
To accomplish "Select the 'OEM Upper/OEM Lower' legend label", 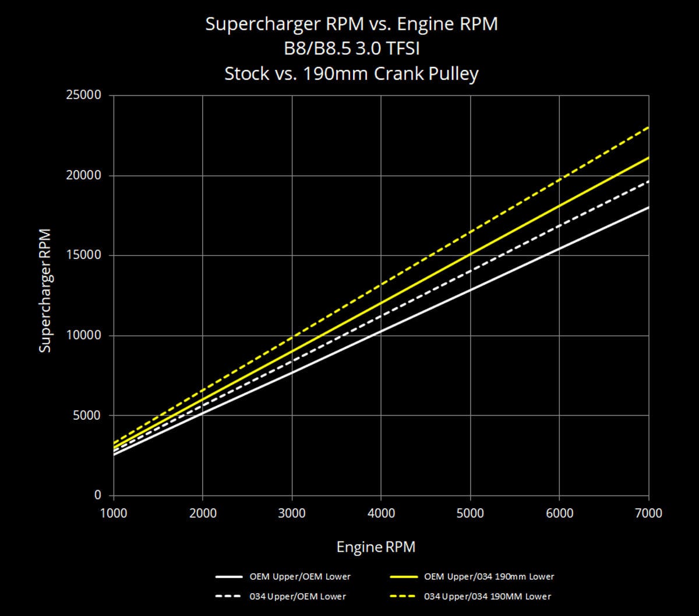I will click(x=300, y=577).
